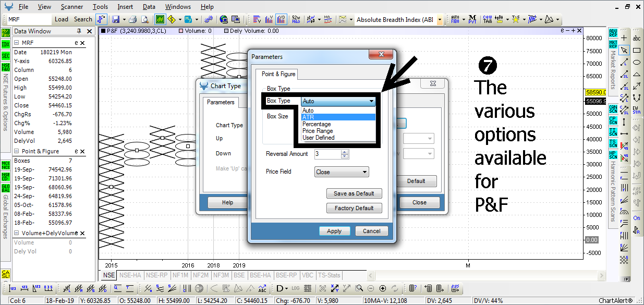Click the Reversal Amount input field

[327, 154]
